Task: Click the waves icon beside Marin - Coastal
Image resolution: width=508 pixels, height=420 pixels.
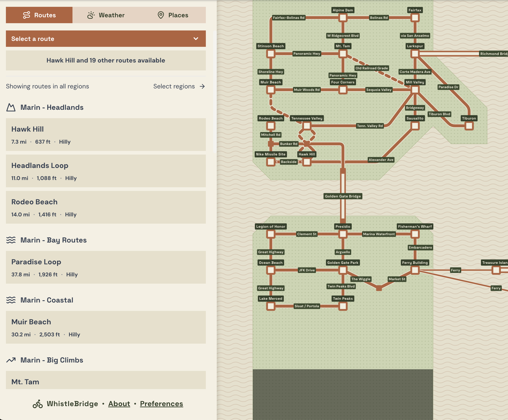Action: tap(11, 300)
